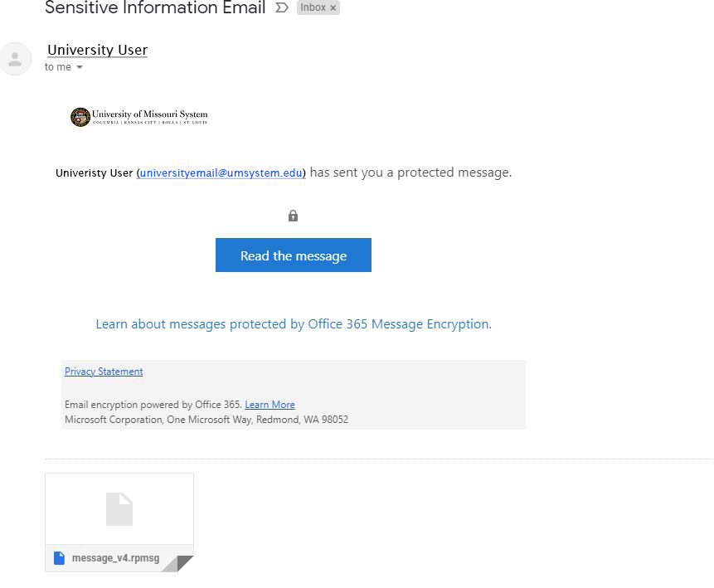Open the University User sender name

tap(98, 50)
